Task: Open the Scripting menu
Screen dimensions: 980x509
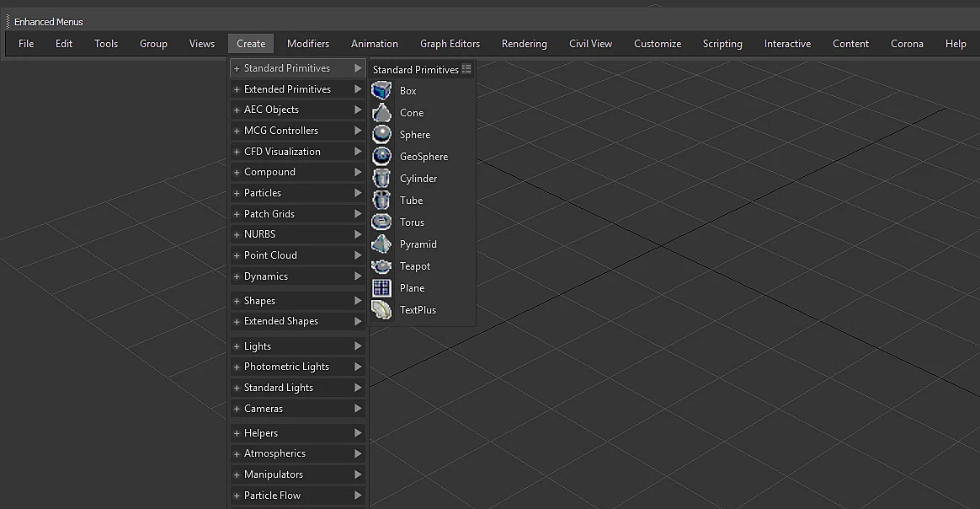Action: pos(722,44)
